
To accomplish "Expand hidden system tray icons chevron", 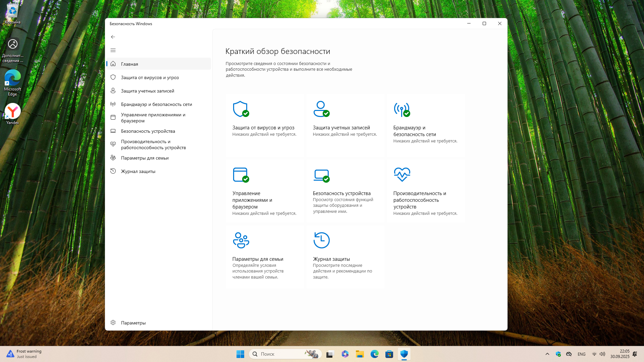I will tap(547, 354).
